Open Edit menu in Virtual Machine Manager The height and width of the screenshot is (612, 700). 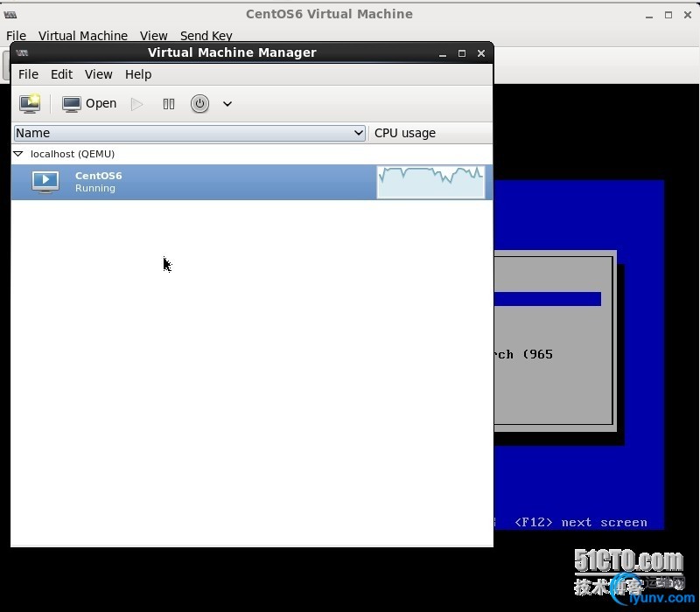click(61, 74)
